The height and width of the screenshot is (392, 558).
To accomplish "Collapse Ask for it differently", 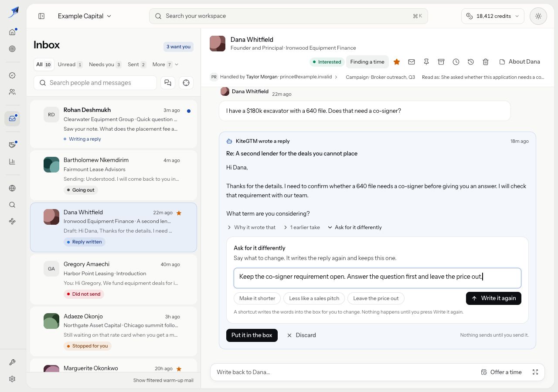I will click(354, 227).
